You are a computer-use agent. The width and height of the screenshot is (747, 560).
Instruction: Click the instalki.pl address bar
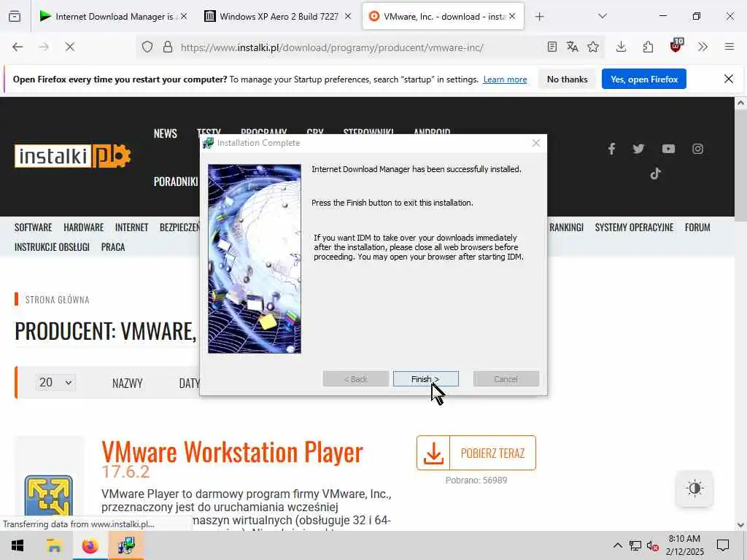(x=332, y=47)
